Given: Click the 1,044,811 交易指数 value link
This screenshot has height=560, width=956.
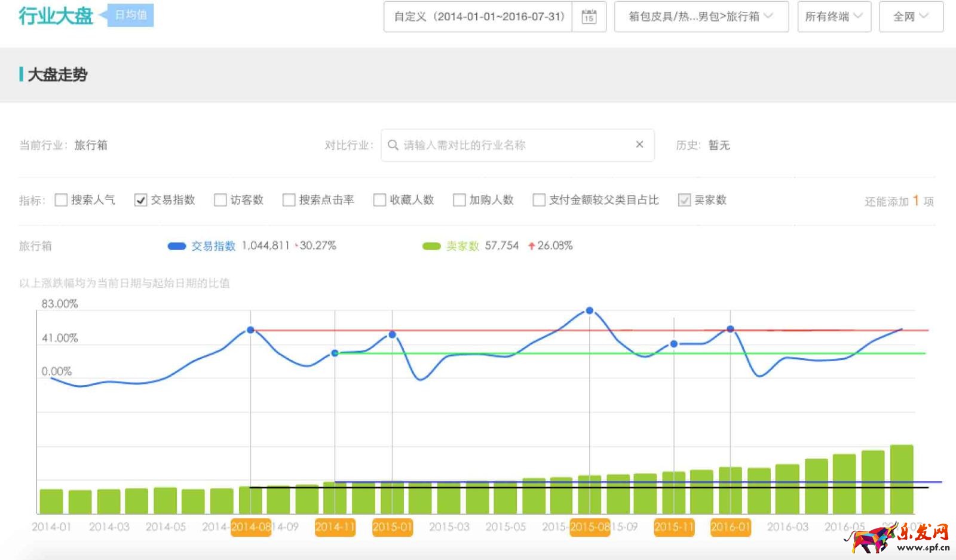Looking at the screenshot, I should tap(265, 245).
